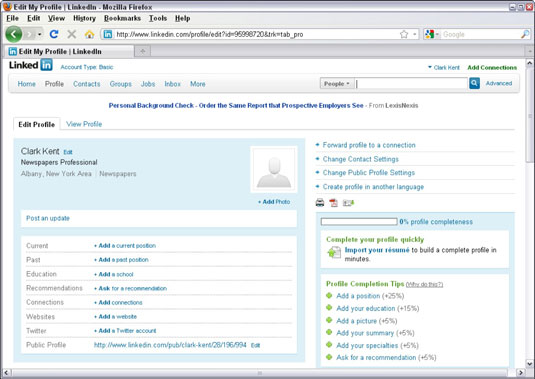Click Add a Twitter account

[125, 331]
